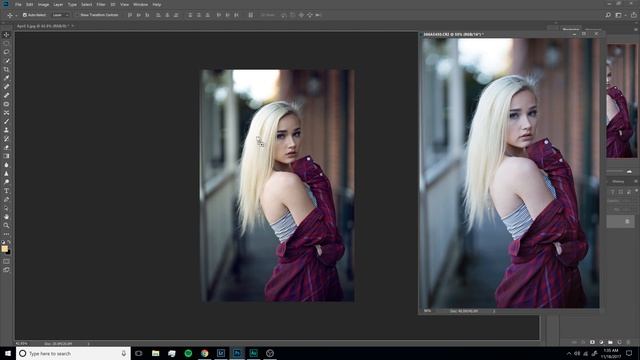Click the Share image icon at top right

(633, 15)
